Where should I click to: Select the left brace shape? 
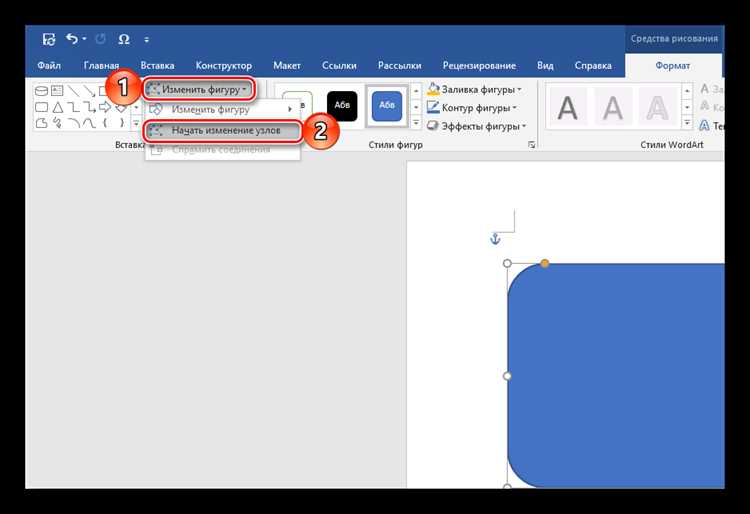105,123
